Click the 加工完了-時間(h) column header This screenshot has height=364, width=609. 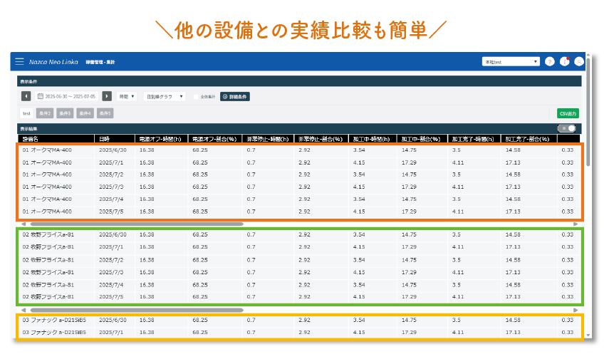coord(474,139)
